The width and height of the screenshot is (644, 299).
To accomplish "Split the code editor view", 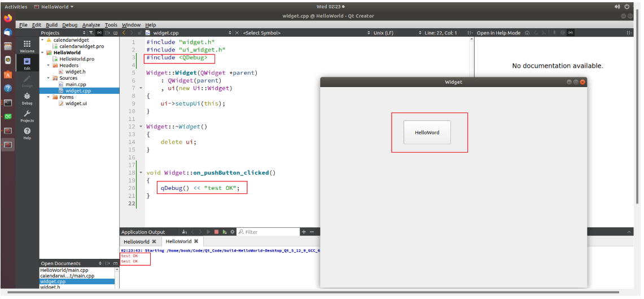I will pos(470,33).
